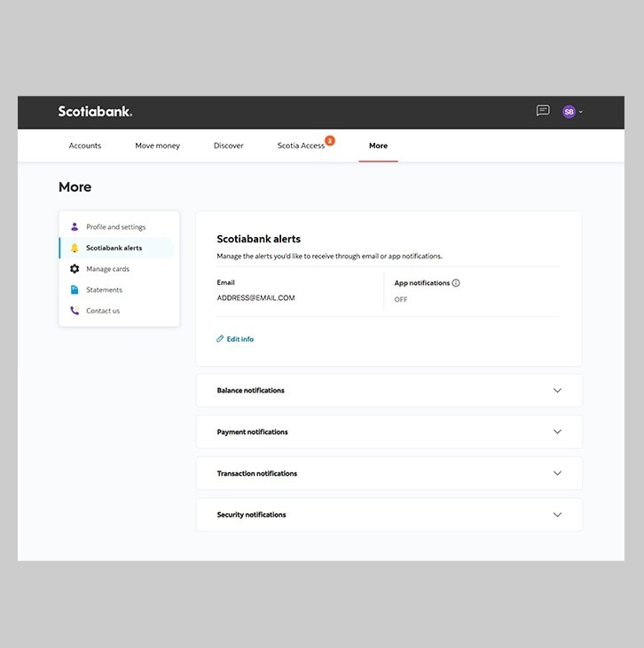Click the Scotia Access notification badge
Screen dimensions: 644x648
pyautogui.click(x=330, y=140)
